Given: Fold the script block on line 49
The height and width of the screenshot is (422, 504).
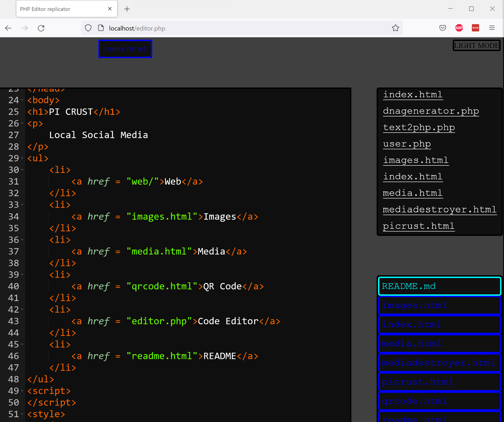Looking at the screenshot, I should (x=22, y=391).
